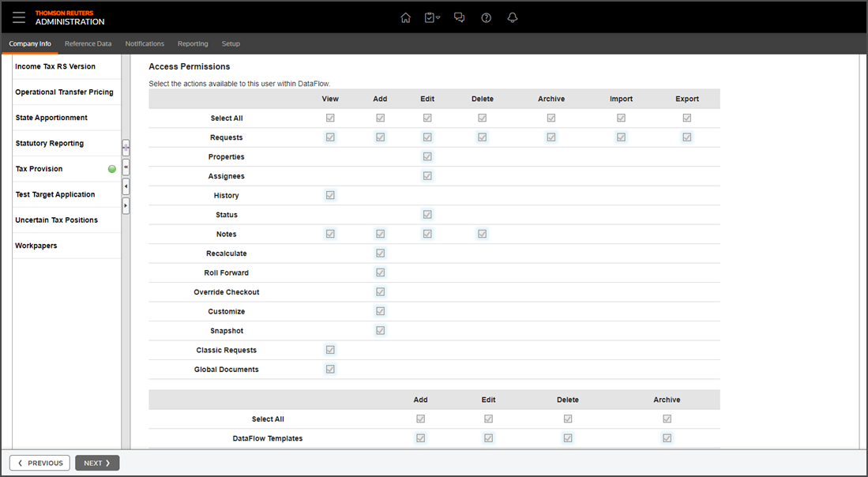Toggle Select All Delete checkbox in second table
Image resolution: width=868 pixels, height=477 pixels.
coord(568,419)
